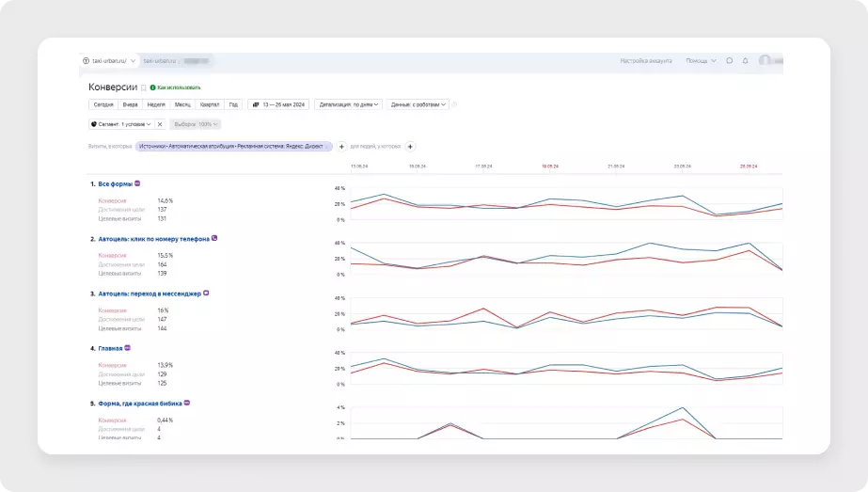Add people condition with plus after для людей

pyautogui.click(x=410, y=146)
